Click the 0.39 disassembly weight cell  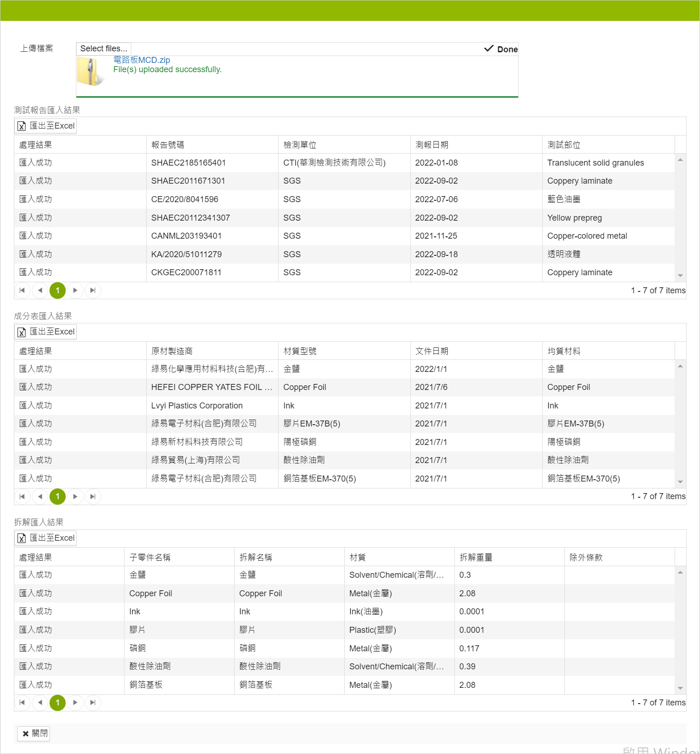tap(509, 667)
